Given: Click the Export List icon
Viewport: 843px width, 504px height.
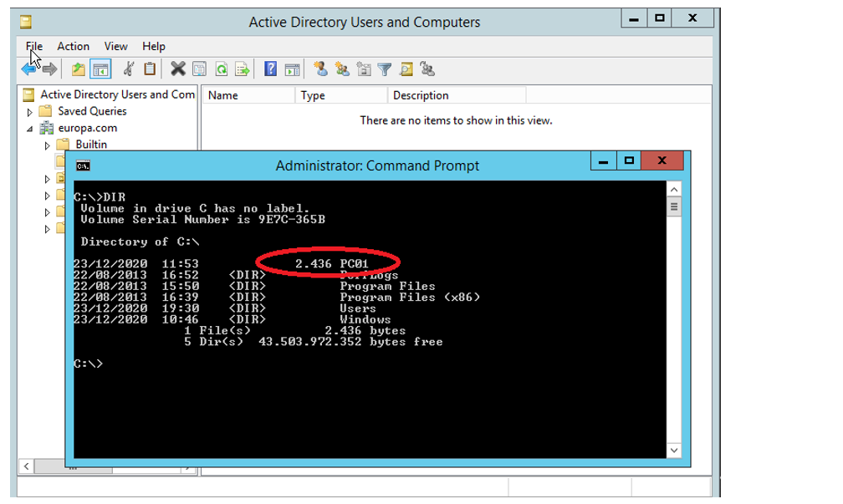Looking at the screenshot, I should [x=243, y=69].
